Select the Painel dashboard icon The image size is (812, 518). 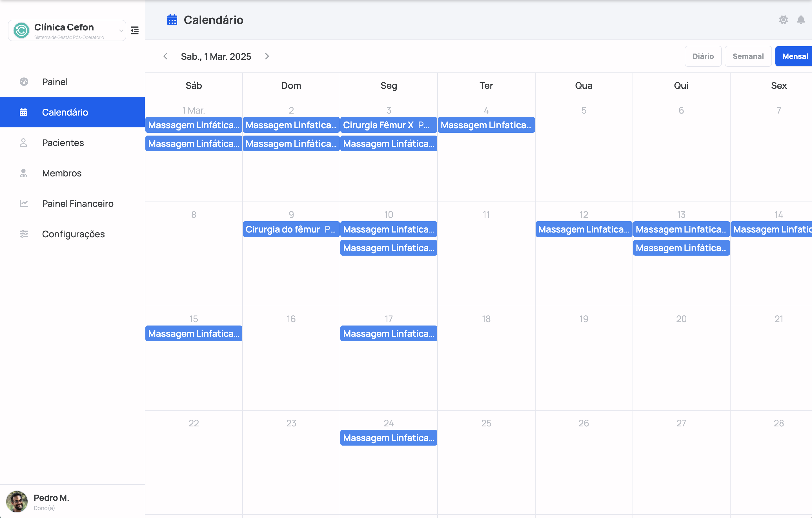(x=23, y=82)
